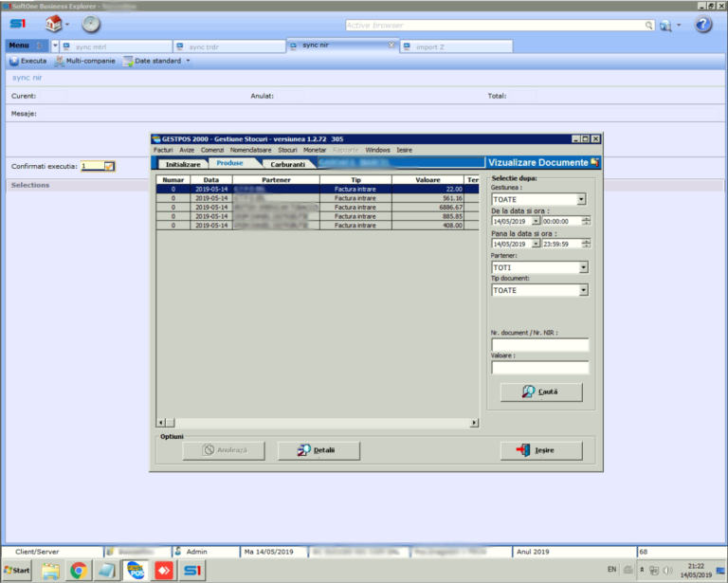Expand the globe search dropdown arrow
The image size is (728, 583).
tap(679, 25)
